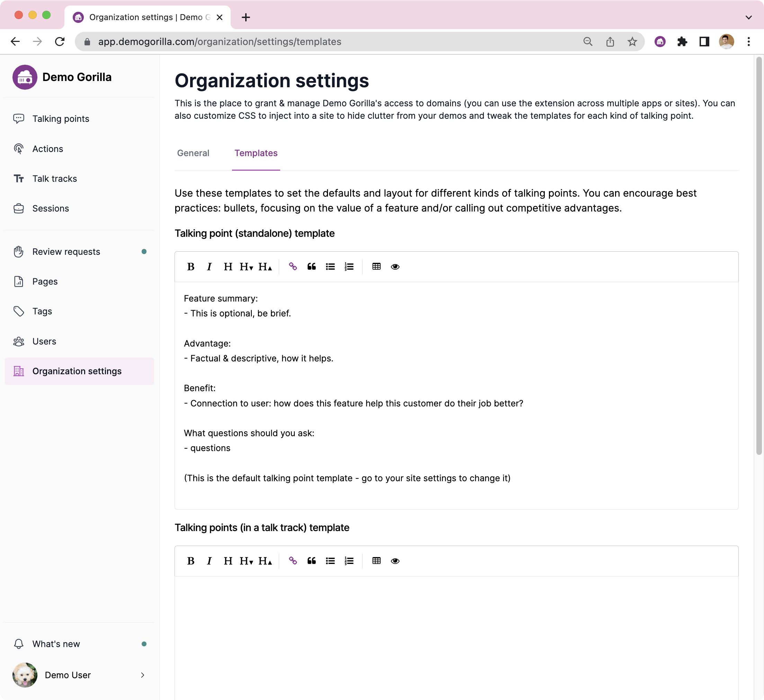Expand Demo User account menu chevron
764x700 pixels.
click(x=142, y=675)
